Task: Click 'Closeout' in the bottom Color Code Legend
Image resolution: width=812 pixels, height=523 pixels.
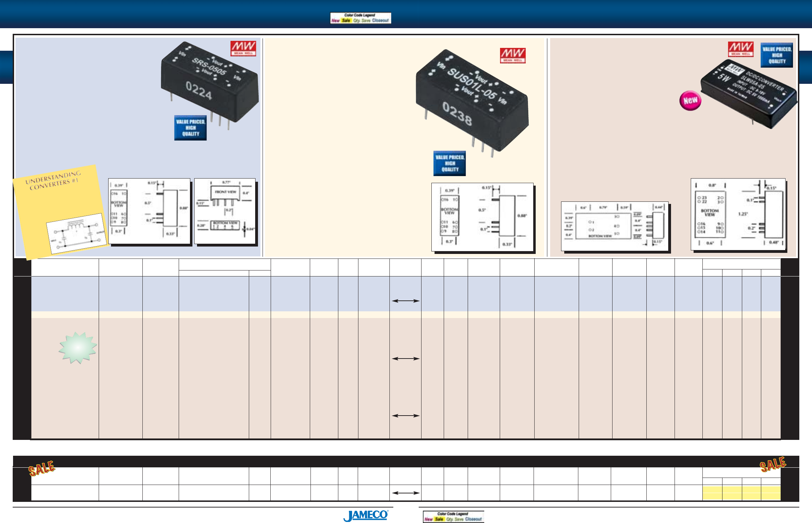Action: (x=473, y=519)
